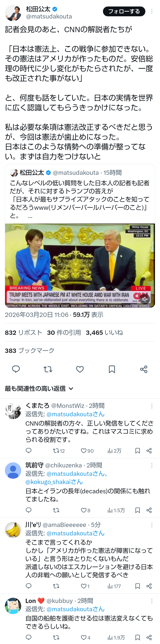Share the main post via share icon
160x644 pixels.
click(x=144, y=369)
